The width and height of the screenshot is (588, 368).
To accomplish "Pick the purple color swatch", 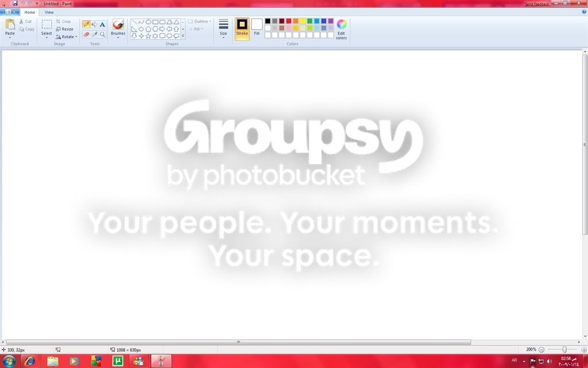I will click(331, 21).
